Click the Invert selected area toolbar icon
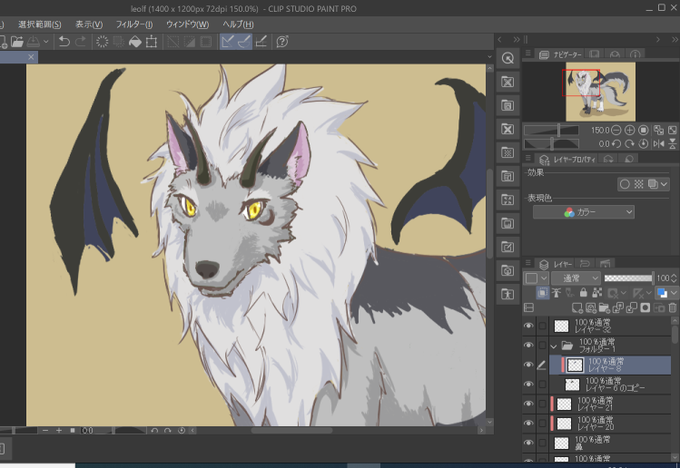 190,42
